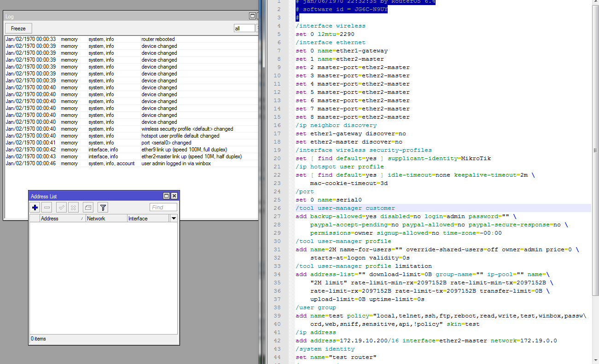
Task: Select 'ether9 link up' log row
Action: click(131, 150)
